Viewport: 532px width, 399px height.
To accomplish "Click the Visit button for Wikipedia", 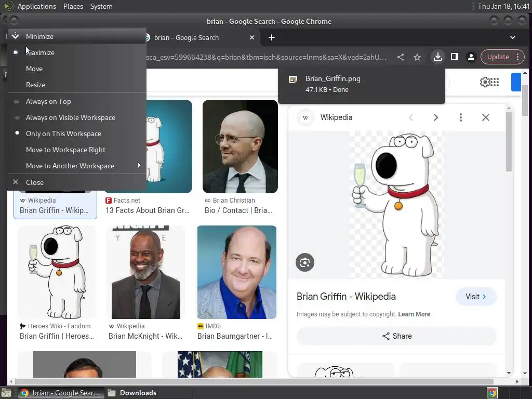I will (x=476, y=297).
